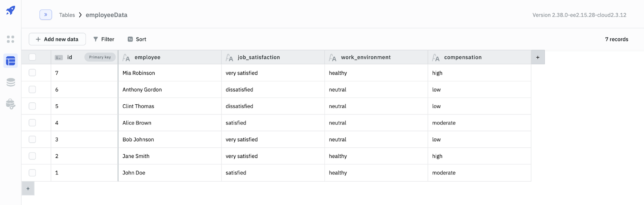Click the Alice Brown cell
Viewport: 644px width, 205px height.
(x=170, y=123)
